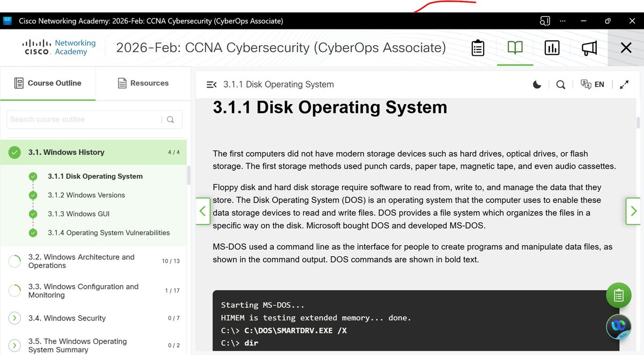
Task: Close the course with the X icon
Action: 626,48
